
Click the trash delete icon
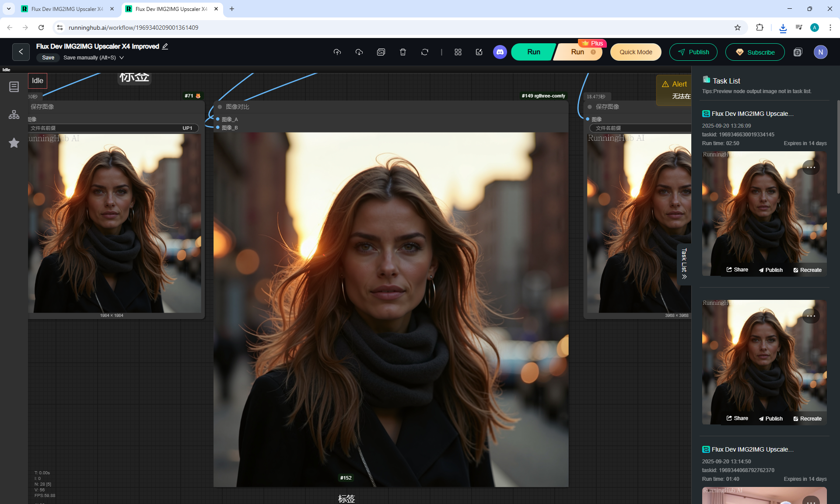[x=403, y=52]
